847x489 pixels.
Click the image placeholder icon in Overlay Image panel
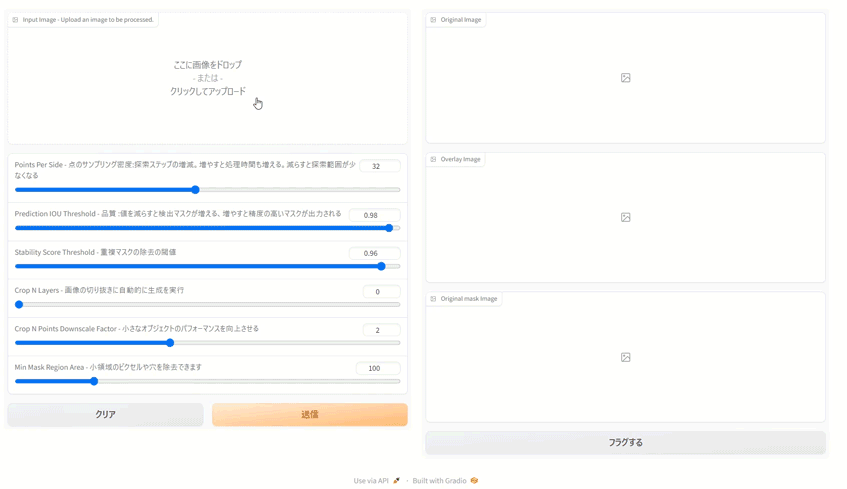(x=625, y=217)
